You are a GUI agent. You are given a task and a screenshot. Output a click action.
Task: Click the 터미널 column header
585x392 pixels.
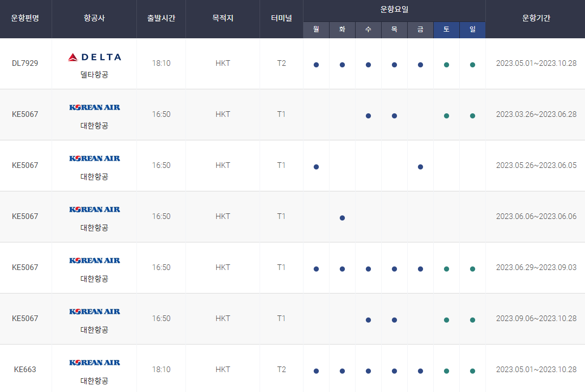click(x=282, y=18)
